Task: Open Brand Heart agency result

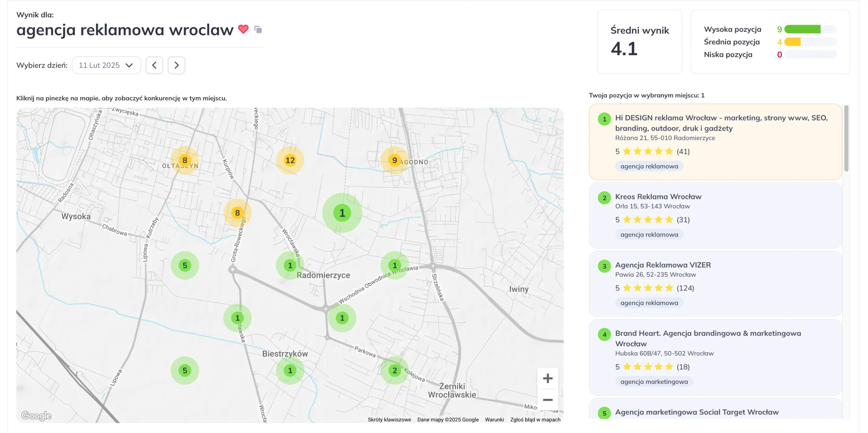Action: click(715, 357)
